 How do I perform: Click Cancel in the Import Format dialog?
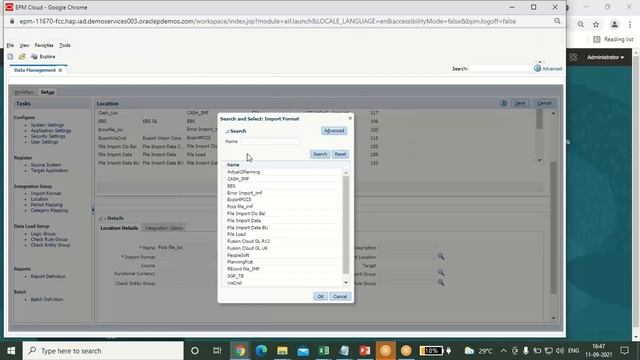tap(340, 297)
